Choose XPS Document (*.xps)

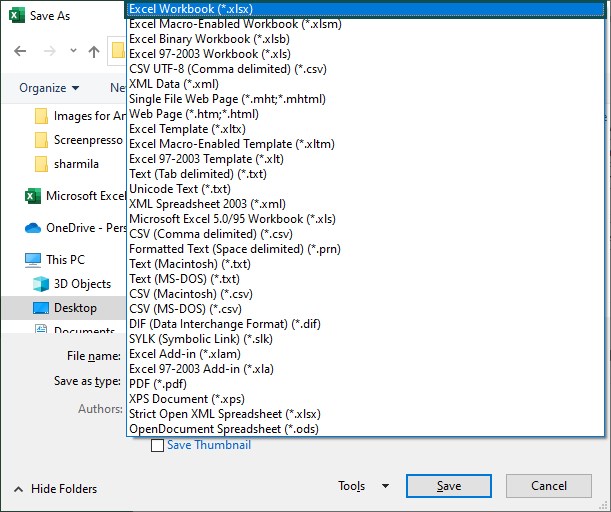pos(365,399)
